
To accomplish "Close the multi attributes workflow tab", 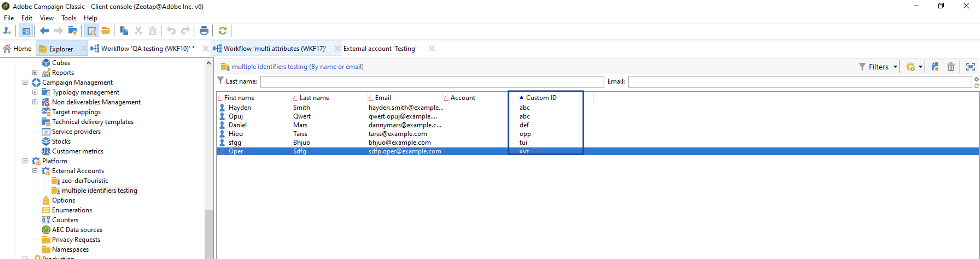I will (x=337, y=49).
